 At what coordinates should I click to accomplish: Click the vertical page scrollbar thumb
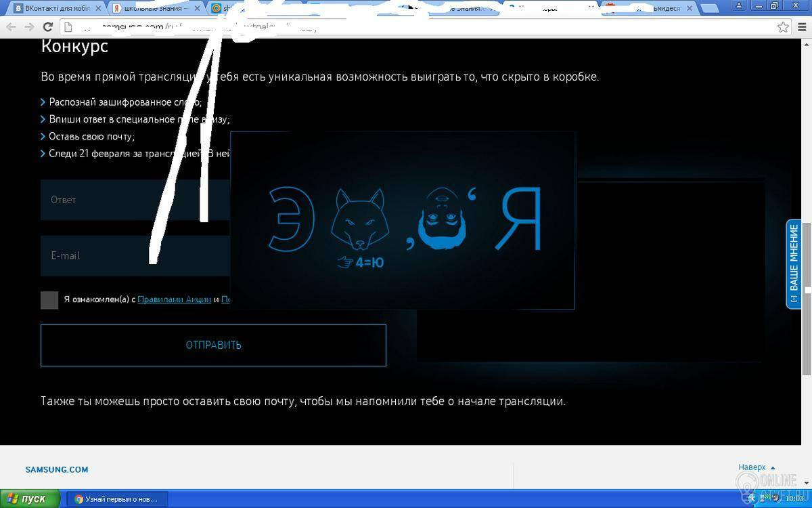(806, 298)
